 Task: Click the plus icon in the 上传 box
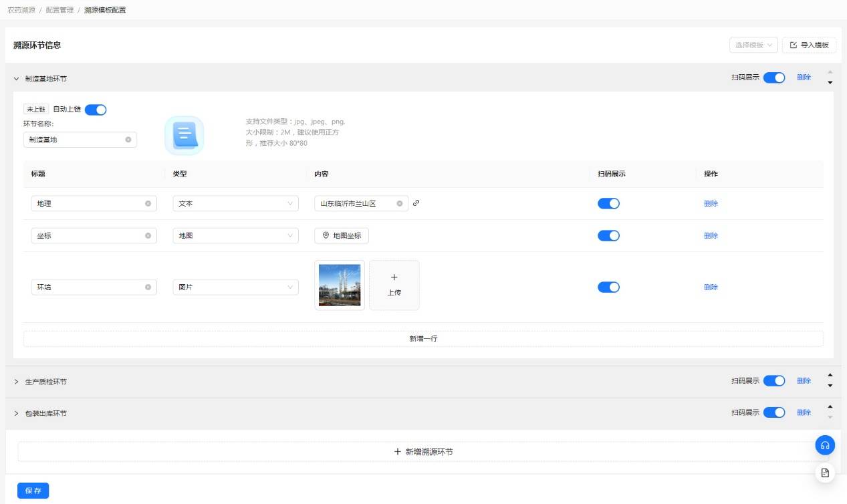coord(394,277)
